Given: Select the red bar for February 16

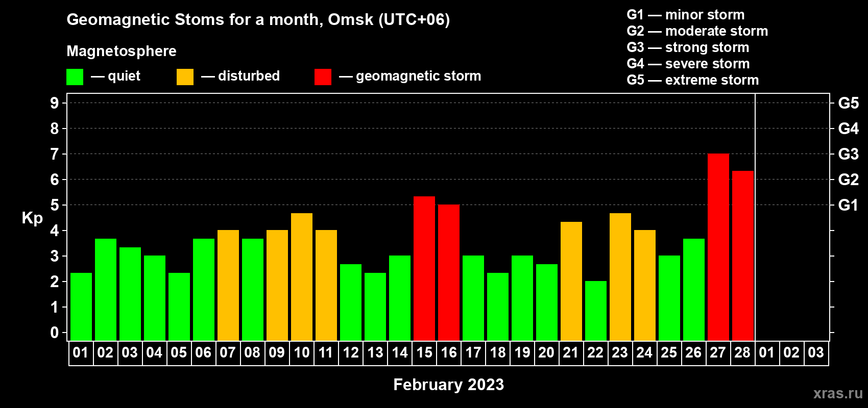Looking at the screenshot, I should pyautogui.click(x=449, y=272).
